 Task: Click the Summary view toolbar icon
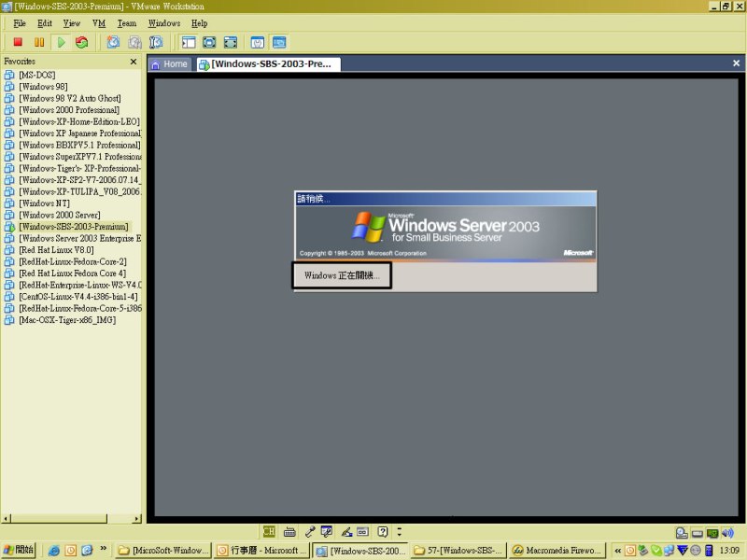coord(258,42)
